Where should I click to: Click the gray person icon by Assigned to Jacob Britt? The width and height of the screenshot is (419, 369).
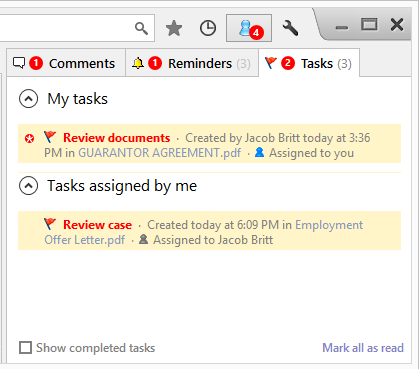(x=143, y=239)
